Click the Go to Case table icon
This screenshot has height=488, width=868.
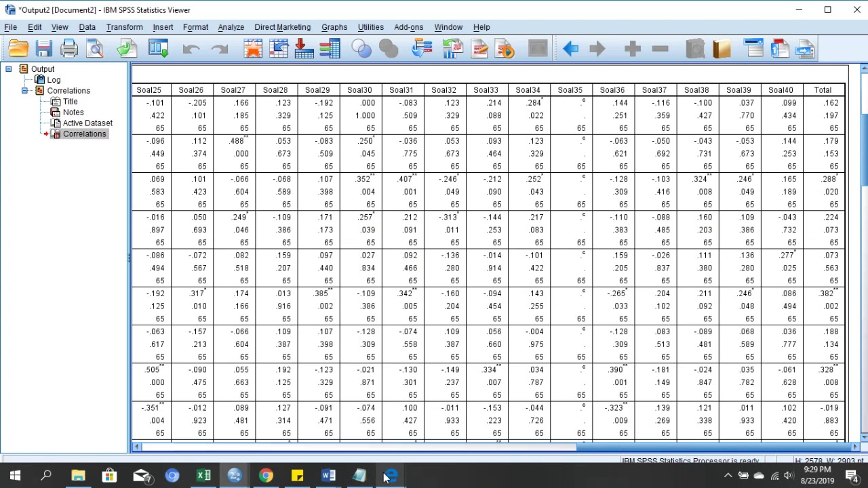pos(279,48)
